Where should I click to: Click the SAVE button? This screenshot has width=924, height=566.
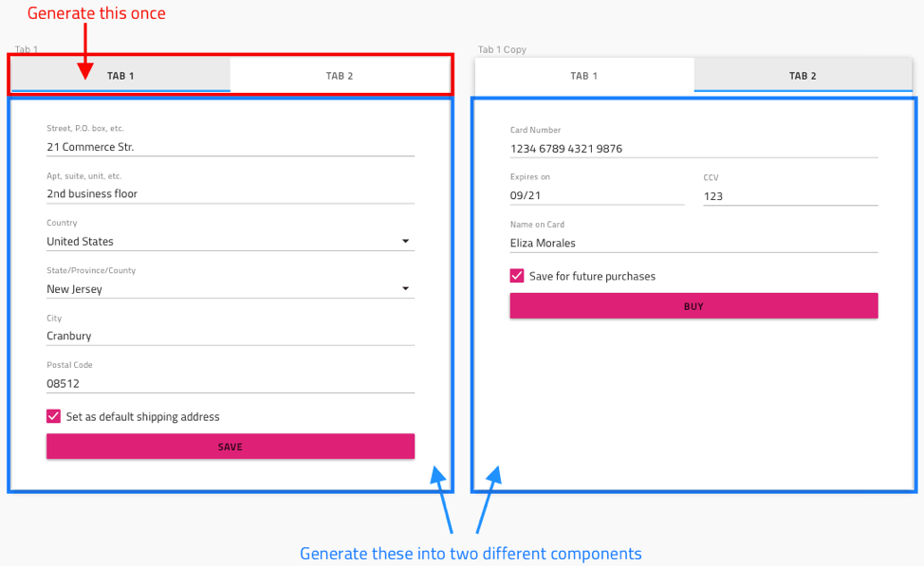[x=230, y=447]
